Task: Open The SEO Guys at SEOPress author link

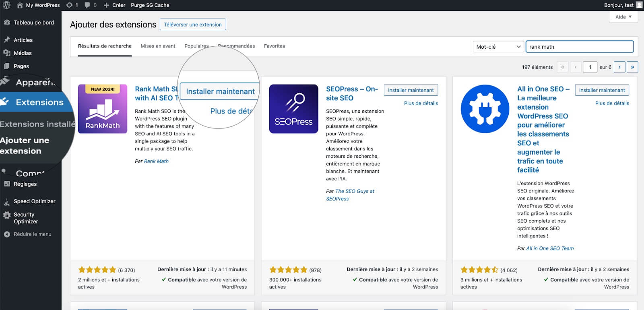Action: 350,195
